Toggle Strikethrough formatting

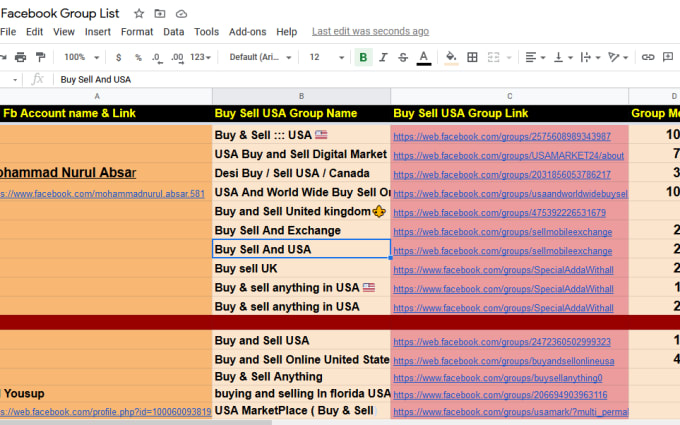[x=403, y=57]
